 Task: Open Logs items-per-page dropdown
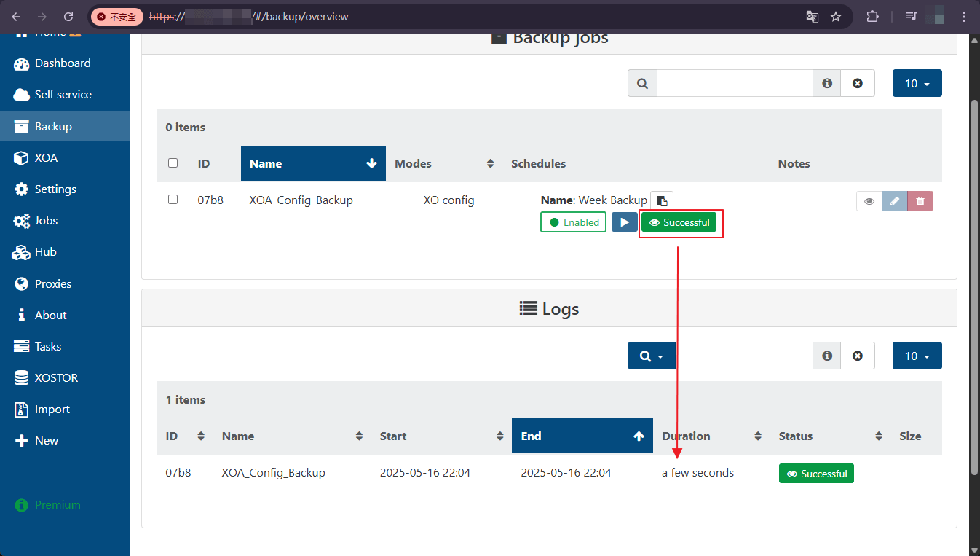[917, 356]
